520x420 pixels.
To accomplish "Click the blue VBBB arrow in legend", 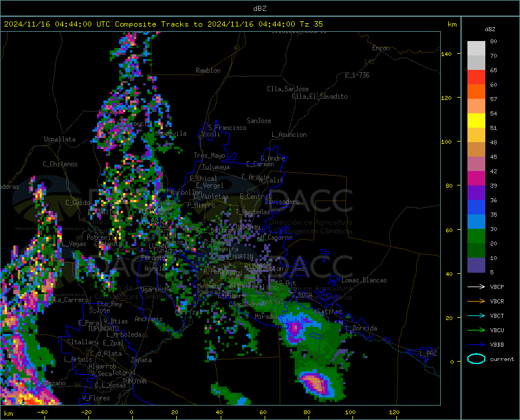I will [x=476, y=344].
